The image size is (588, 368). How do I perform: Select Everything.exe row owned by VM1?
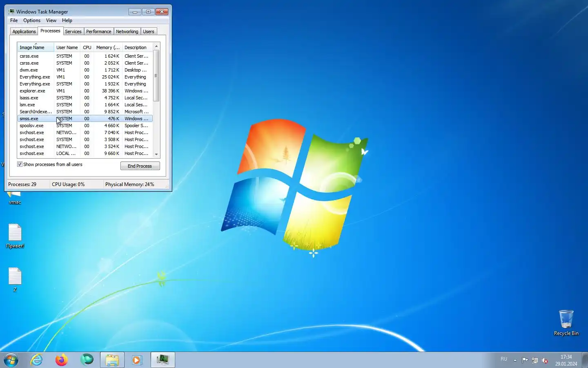click(x=85, y=77)
